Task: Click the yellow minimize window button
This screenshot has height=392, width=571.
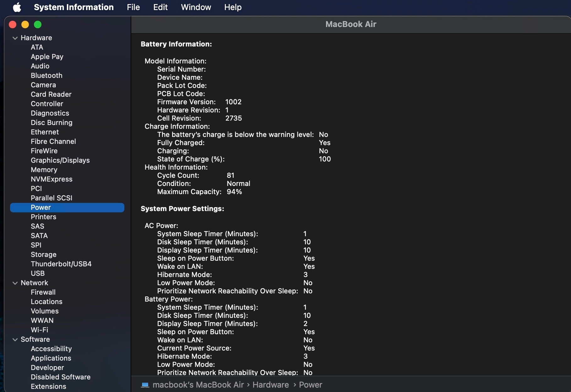Action: pyautogui.click(x=25, y=24)
